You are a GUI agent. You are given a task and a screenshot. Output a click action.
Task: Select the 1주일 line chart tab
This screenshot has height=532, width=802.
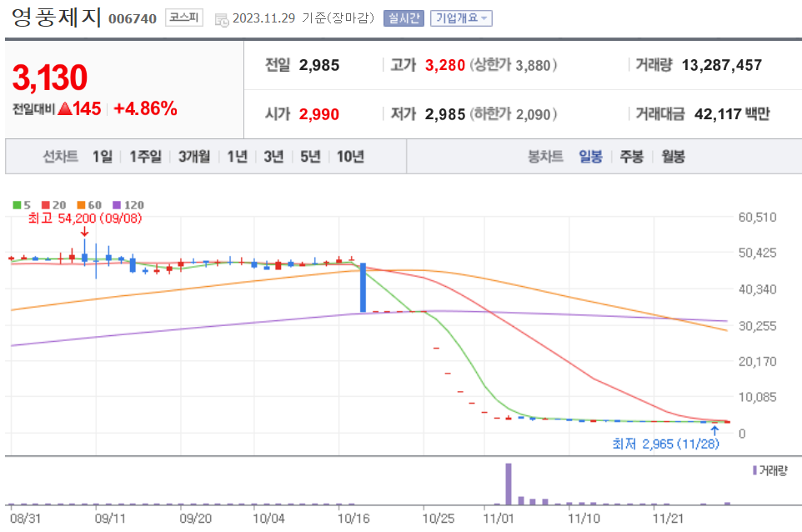pyautogui.click(x=145, y=156)
